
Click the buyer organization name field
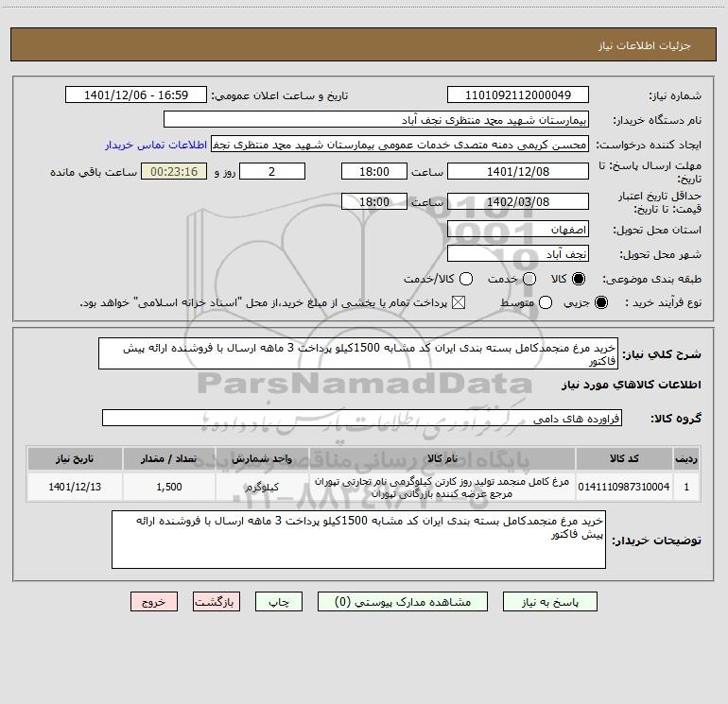[x=376, y=119]
